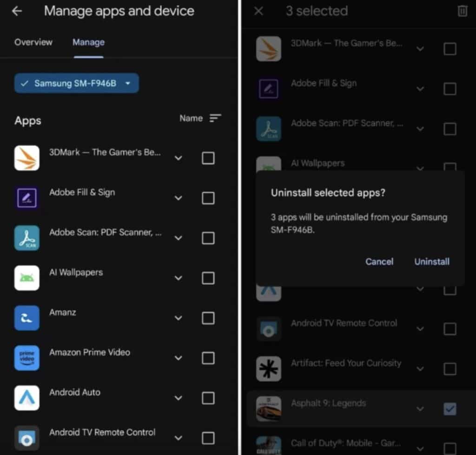Select Android Auto app name in left panel
Image resolution: width=476 pixels, height=455 pixels.
75,392
